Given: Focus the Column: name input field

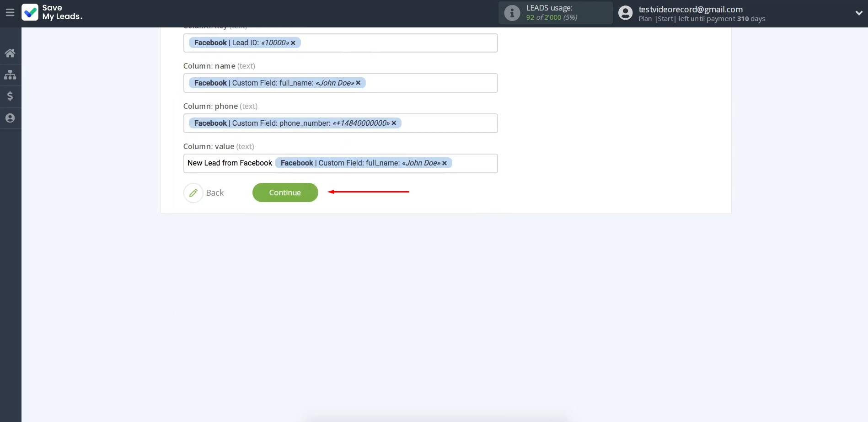Looking at the screenshot, I should pyautogui.click(x=340, y=83).
